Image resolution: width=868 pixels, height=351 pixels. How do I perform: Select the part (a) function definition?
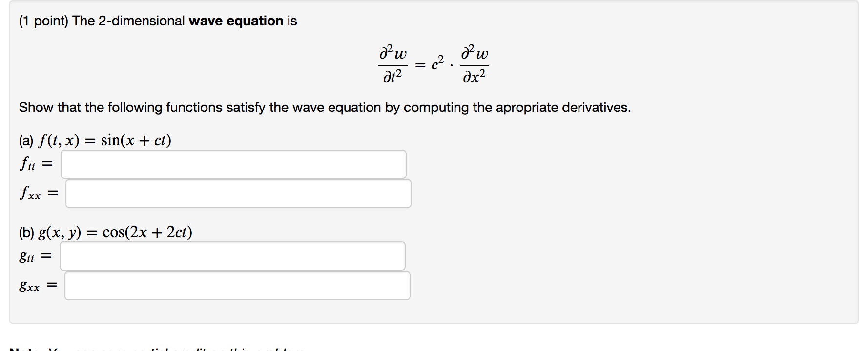(95, 140)
